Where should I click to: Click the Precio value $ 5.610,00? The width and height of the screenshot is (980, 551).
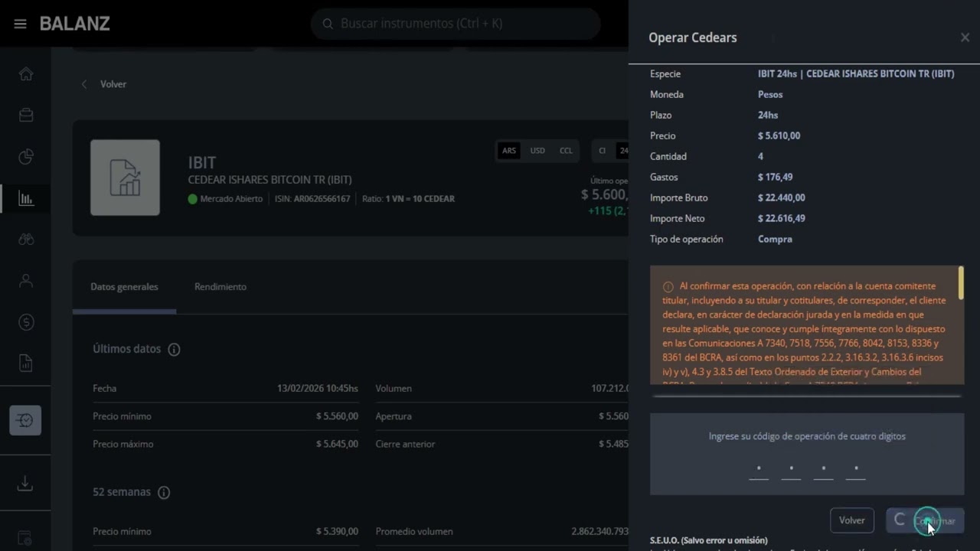[x=779, y=136]
